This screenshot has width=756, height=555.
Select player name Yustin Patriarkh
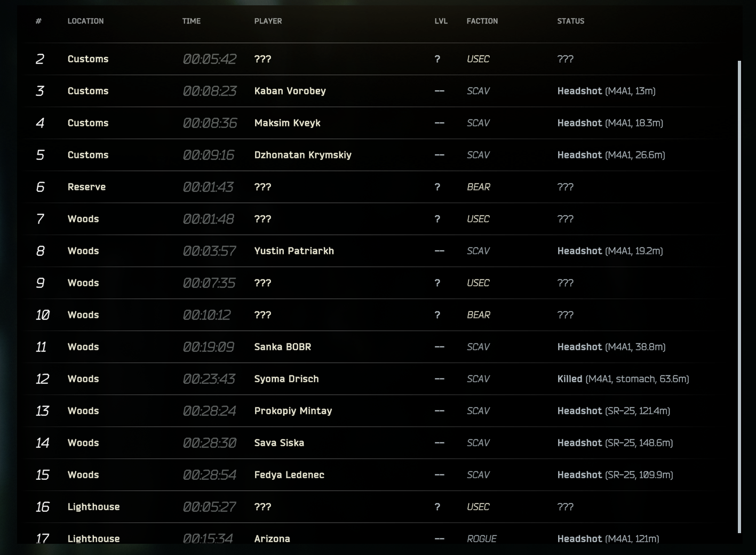pyautogui.click(x=294, y=251)
